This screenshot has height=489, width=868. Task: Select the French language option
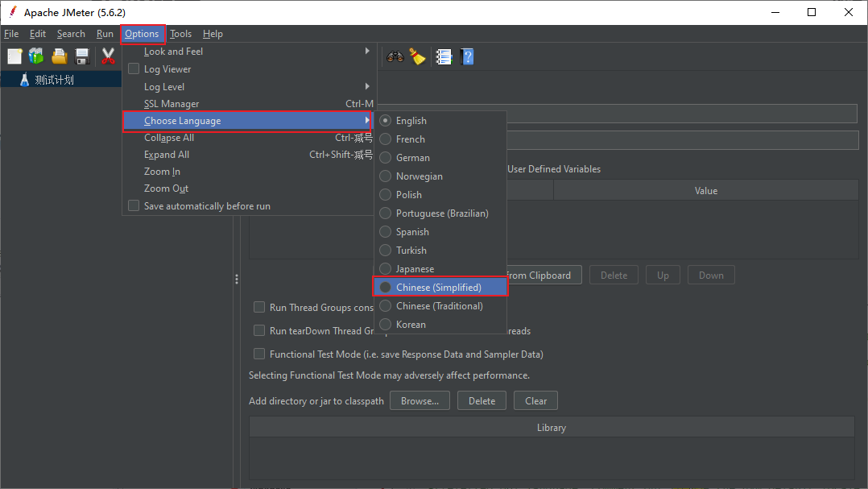pos(440,139)
